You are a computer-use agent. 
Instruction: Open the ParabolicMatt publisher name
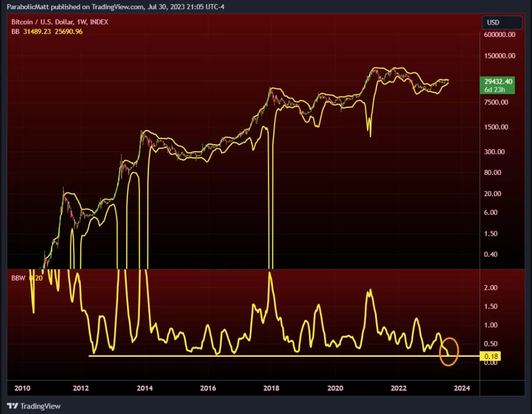click(x=26, y=7)
